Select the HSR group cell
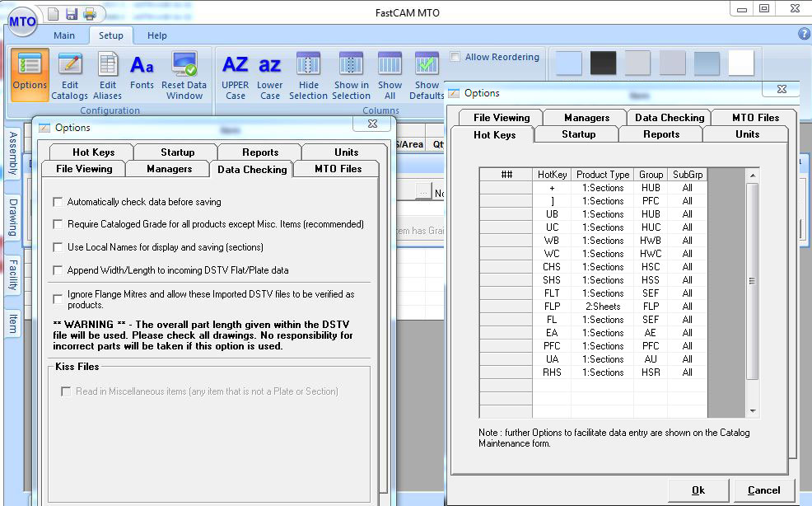812x506 pixels. tap(651, 372)
